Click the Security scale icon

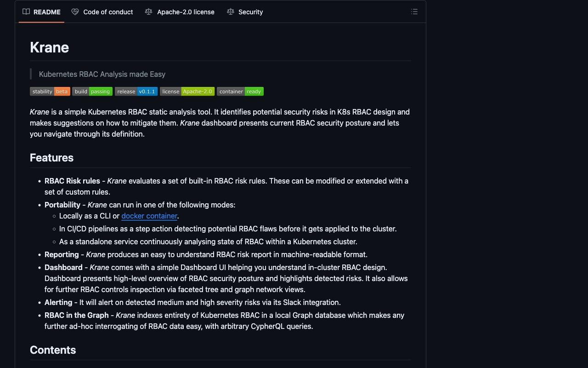pyautogui.click(x=231, y=12)
